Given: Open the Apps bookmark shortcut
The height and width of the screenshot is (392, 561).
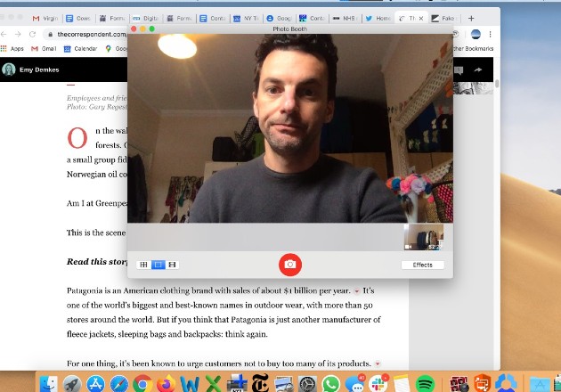Looking at the screenshot, I should (12, 49).
